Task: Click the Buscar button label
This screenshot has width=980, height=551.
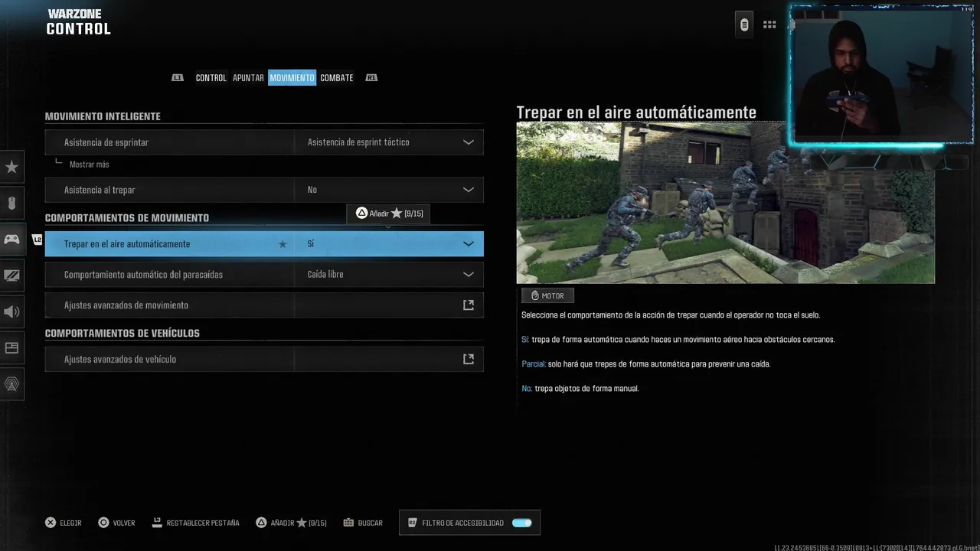Action: pyautogui.click(x=370, y=523)
